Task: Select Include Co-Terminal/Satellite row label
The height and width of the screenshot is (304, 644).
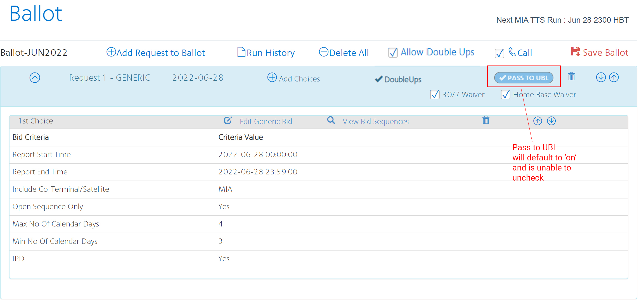Action: [x=61, y=189]
